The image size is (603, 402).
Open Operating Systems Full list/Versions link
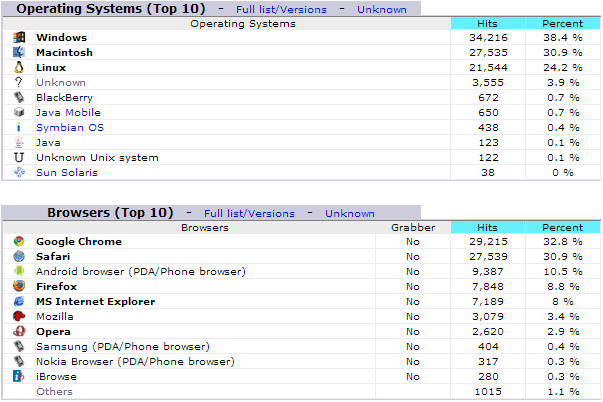pyautogui.click(x=281, y=9)
